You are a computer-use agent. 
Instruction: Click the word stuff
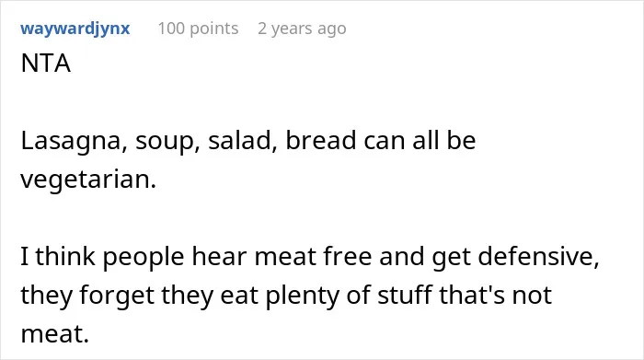(405, 295)
